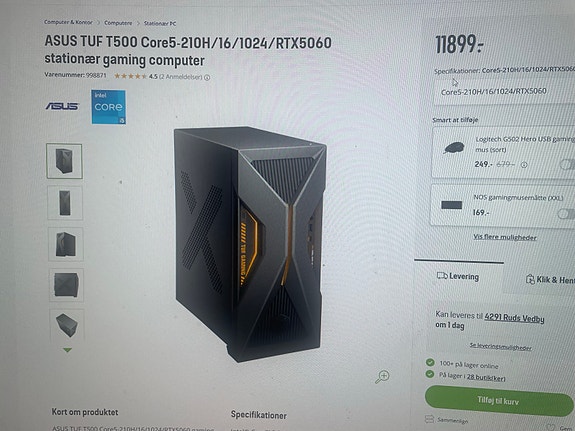The width and height of the screenshot is (575, 431).
Task: Open the 4291 Ruds Vedby postcode link
Action: click(x=514, y=318)
